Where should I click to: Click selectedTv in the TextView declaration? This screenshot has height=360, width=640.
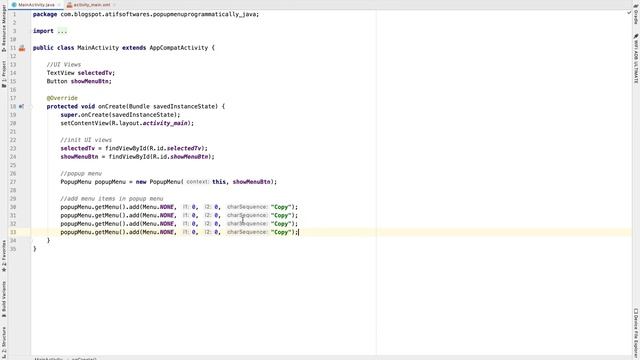95,73
